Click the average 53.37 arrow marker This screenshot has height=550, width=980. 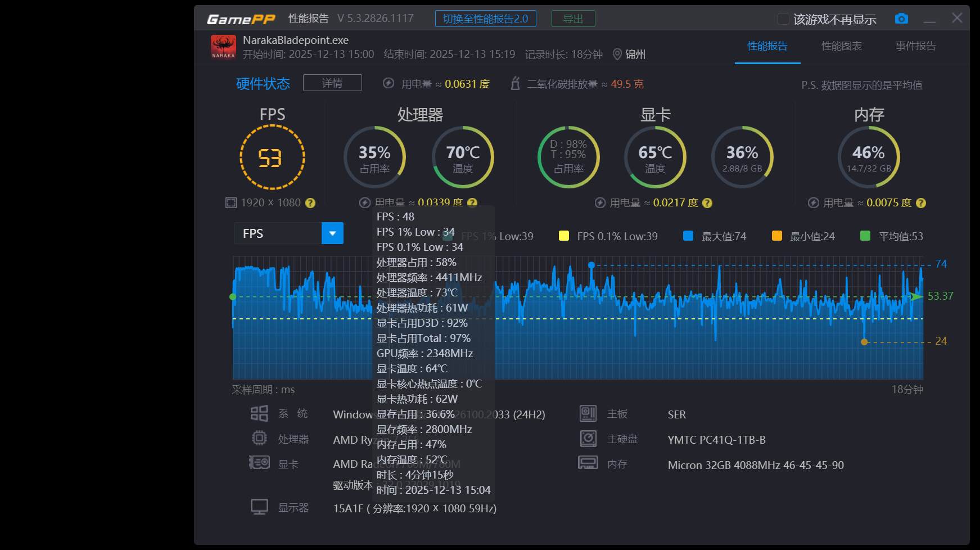[x=917, y=296]
